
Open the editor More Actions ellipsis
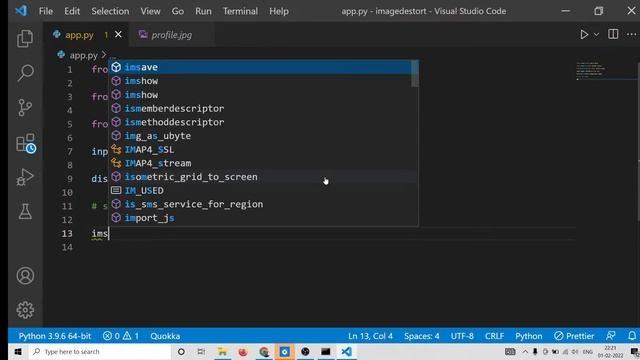pyautogui.click(x=631, y=34)
